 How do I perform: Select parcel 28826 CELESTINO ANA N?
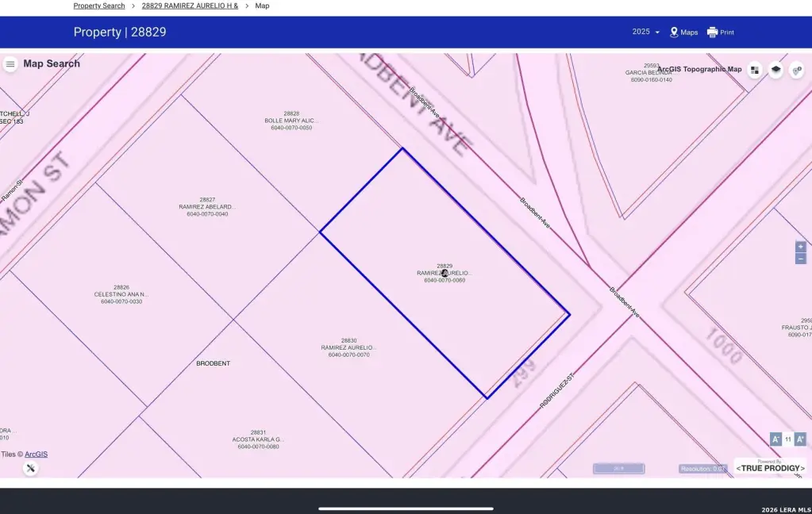click(121, 294)
